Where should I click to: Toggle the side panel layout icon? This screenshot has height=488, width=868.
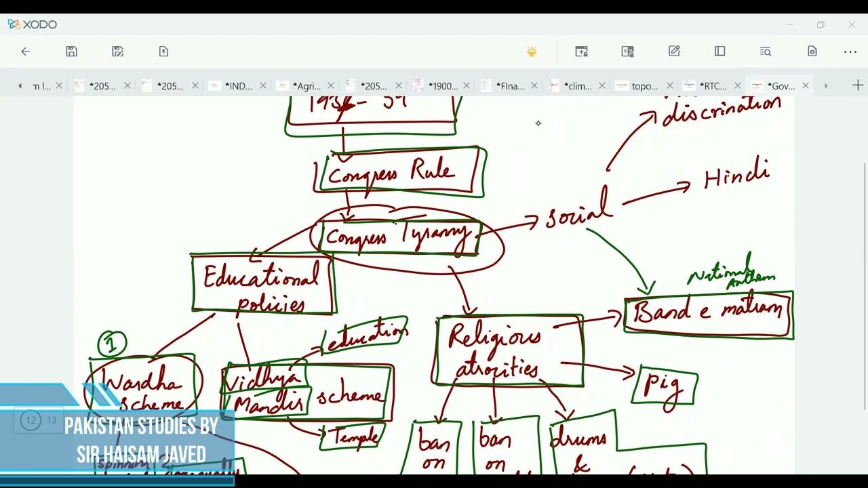[x=720, y=52]
